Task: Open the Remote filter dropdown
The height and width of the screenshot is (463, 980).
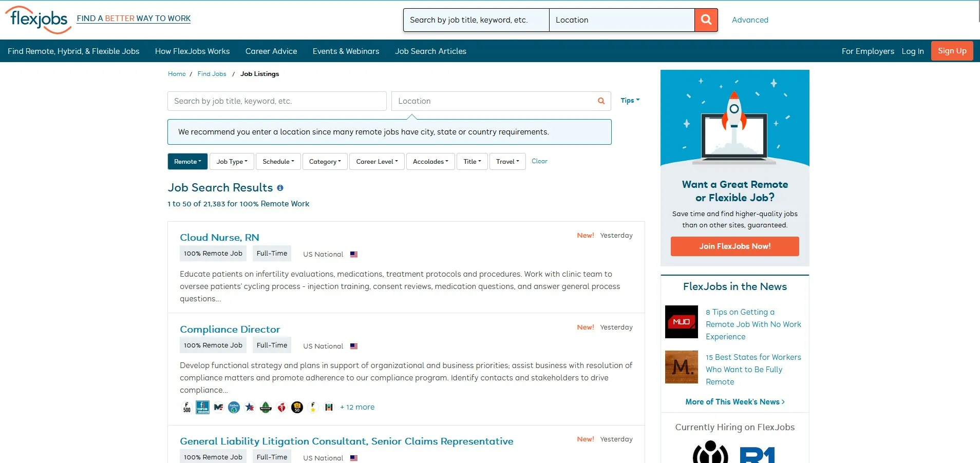Action: [x=187, y=162]
